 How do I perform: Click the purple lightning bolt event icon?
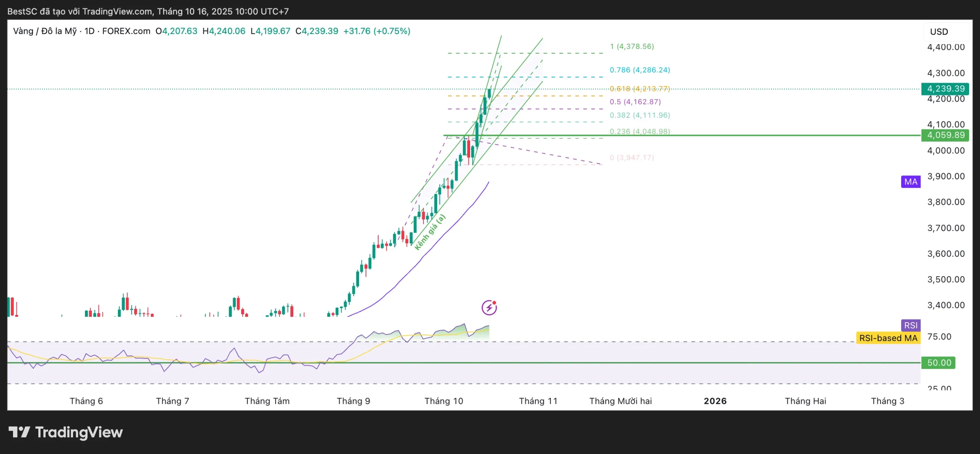(x=489, y=307)
